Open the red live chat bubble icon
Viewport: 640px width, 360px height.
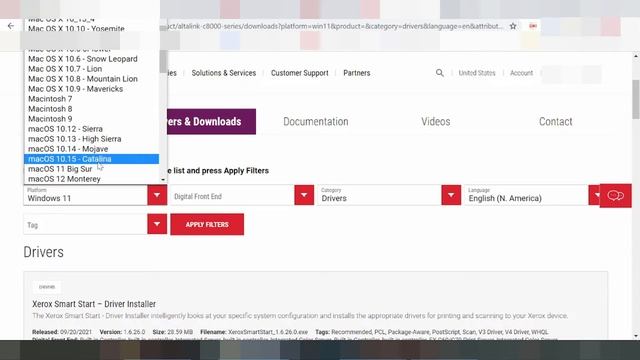pos(616,196)
